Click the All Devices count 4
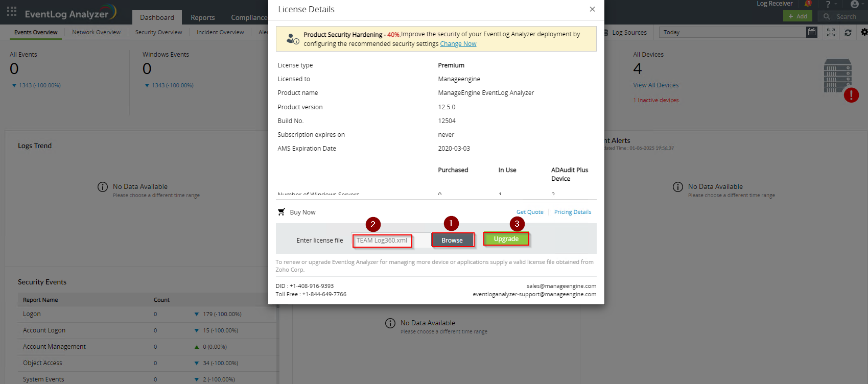Viewport: 868px width, 384px height. click(638, 68)
